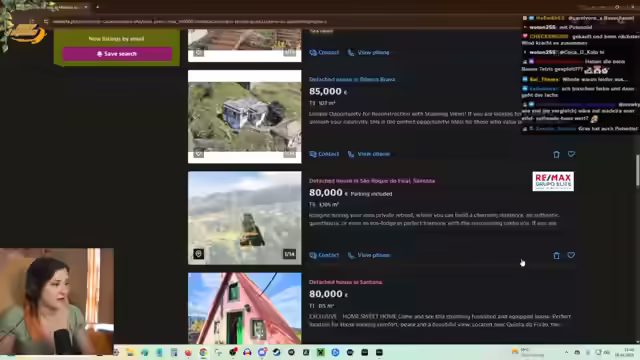The width and height of the screenshot is (640, 360).
Task: Open the 85,000 € Ribeira Brava listing title
Action: pyautogui.click(x=352, y=79)
